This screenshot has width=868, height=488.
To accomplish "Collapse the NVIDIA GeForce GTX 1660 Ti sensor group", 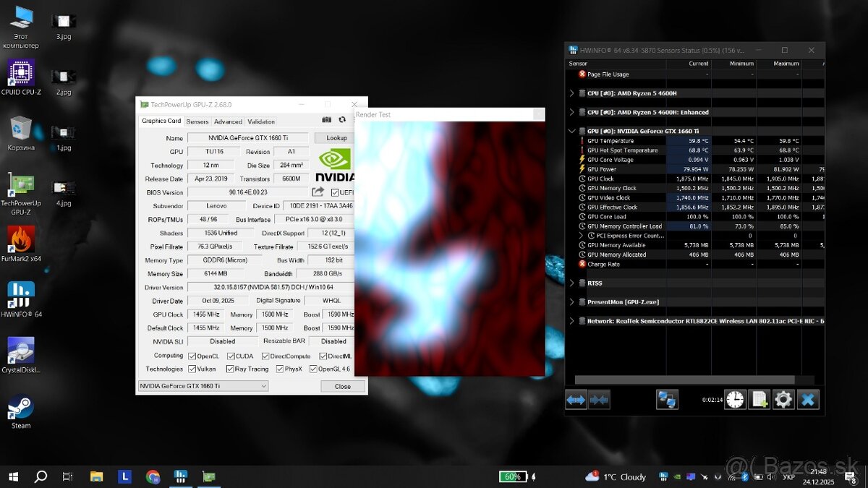I will tap(572, 131).
